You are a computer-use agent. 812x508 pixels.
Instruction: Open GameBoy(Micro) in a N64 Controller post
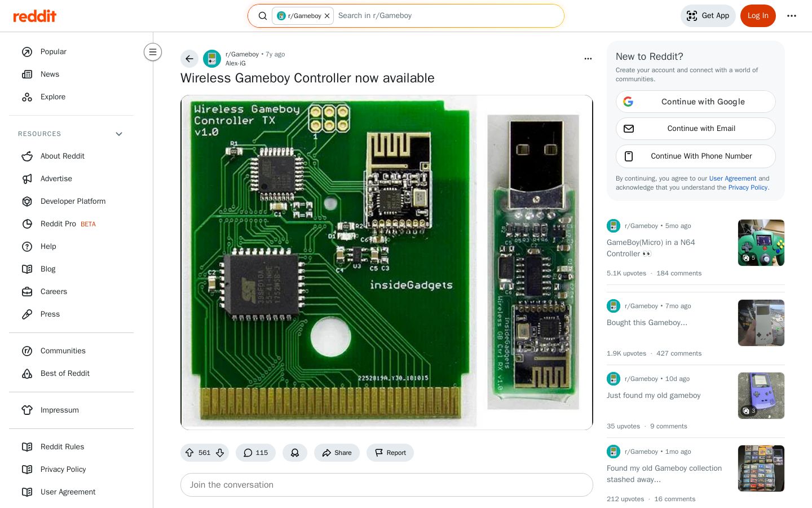coord(651,248)
